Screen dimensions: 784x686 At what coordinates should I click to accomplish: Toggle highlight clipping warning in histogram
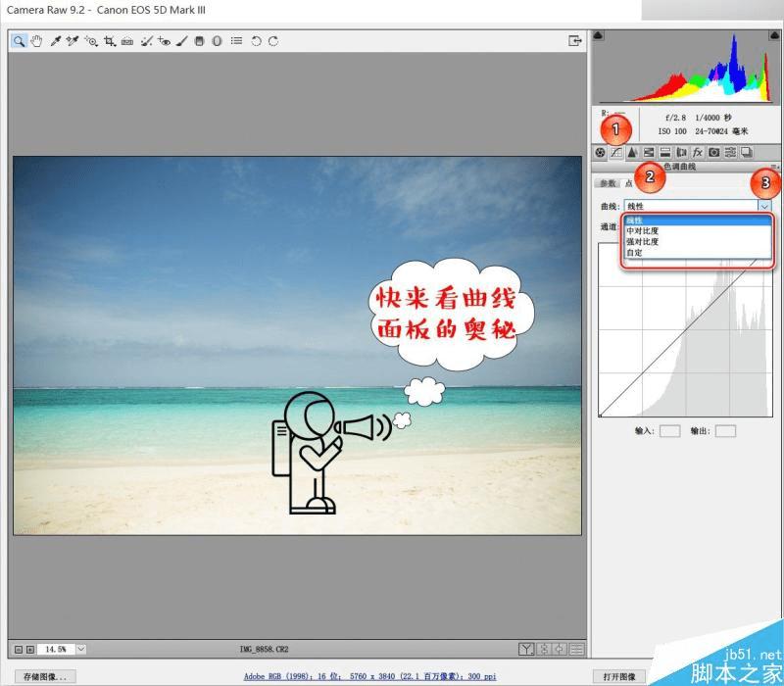pyautogui.click(x=774, y=35)
